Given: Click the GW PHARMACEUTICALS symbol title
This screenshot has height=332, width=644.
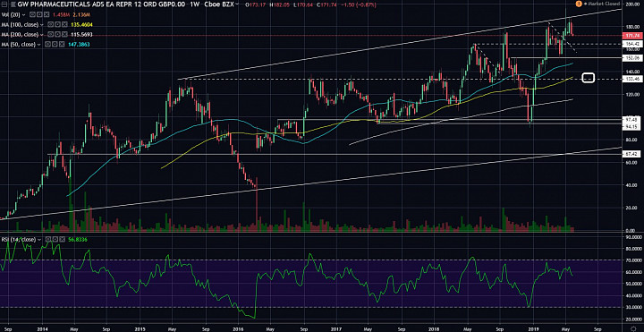Looking at the screenshot, I should [102, 4].
